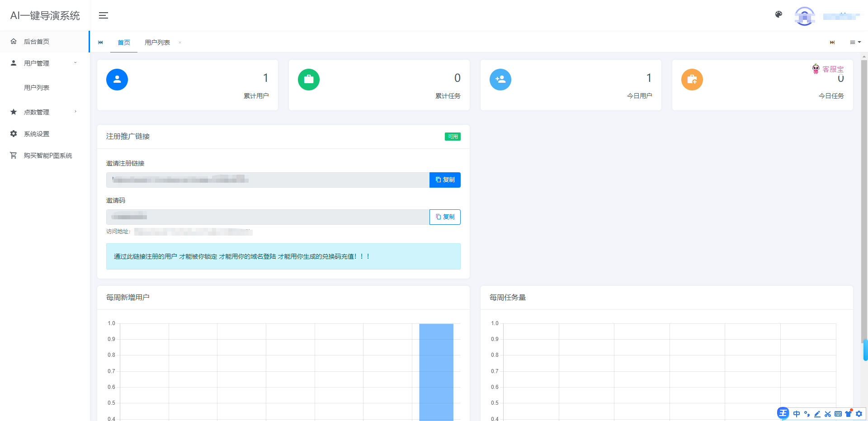This screenshot has height=421, width=868.
Task: Click the 今日用户 add-user icon
Action: click(500, 80)
